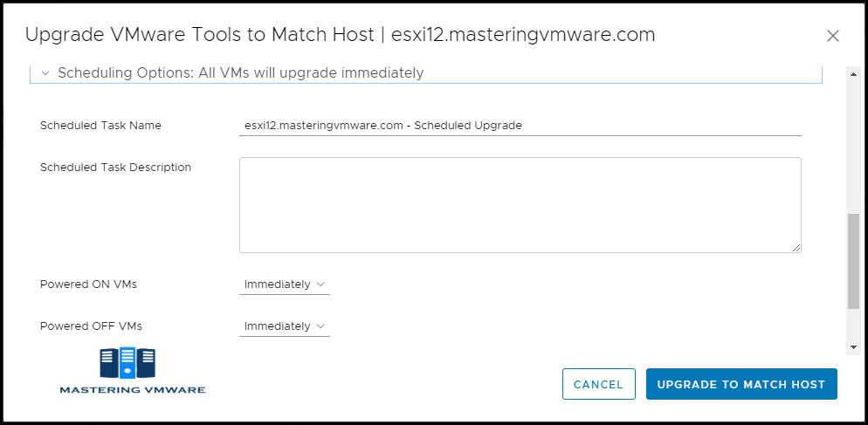Screen dimensions: 868x425
Task: Click the Mastering VMware caption text
Action: click(133, 389)
